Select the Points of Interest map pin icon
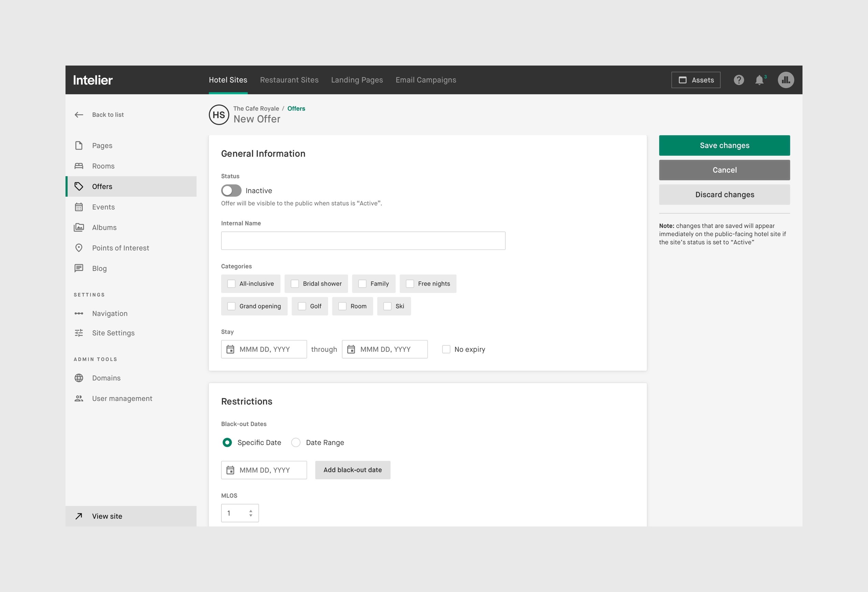The width and height of the screenshot is (868, 592). point(79,248)
